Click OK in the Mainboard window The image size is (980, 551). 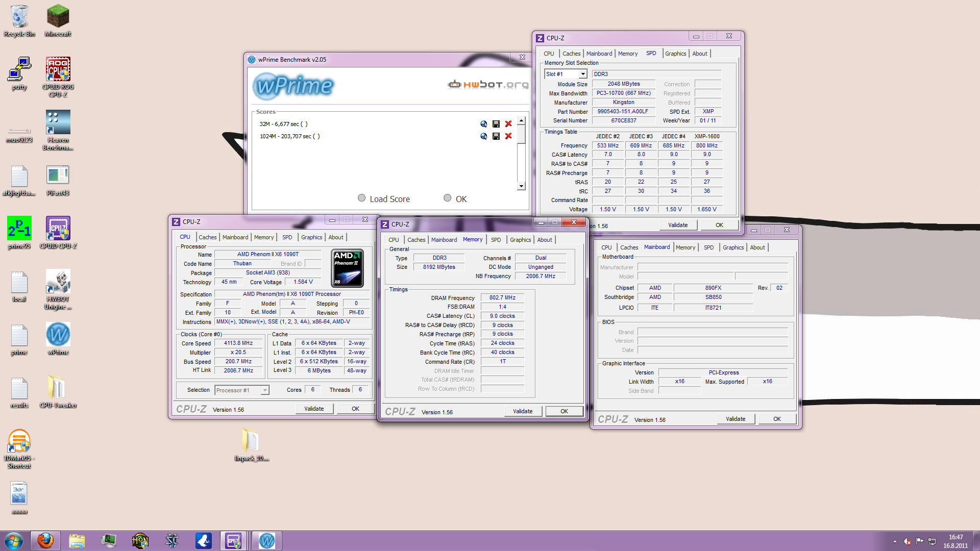[777, 419]
